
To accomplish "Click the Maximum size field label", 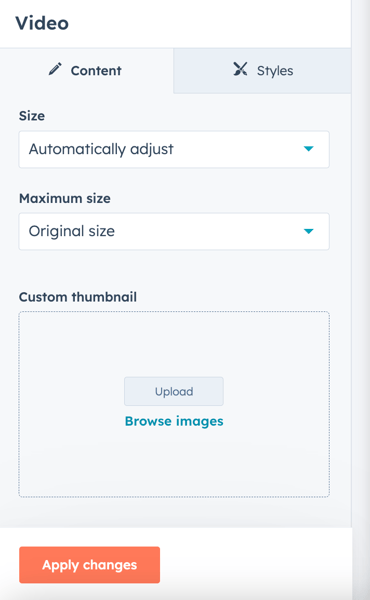I will (65, 199).
